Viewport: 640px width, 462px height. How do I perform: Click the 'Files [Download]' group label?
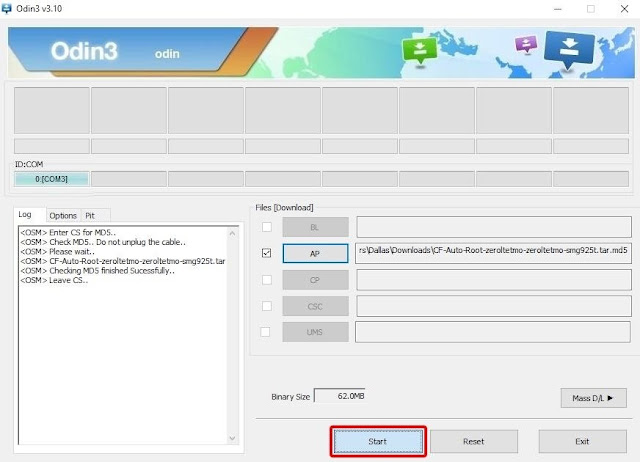coord(284,207)
